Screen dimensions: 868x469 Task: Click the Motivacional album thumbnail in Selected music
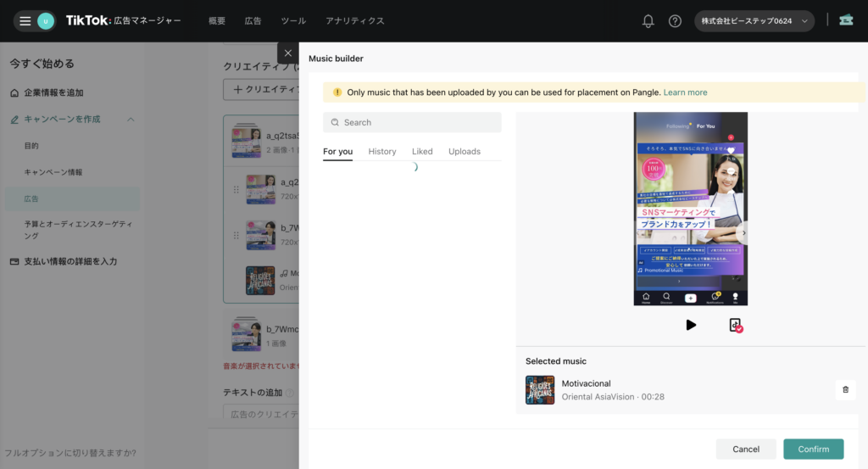pos(540,390)
